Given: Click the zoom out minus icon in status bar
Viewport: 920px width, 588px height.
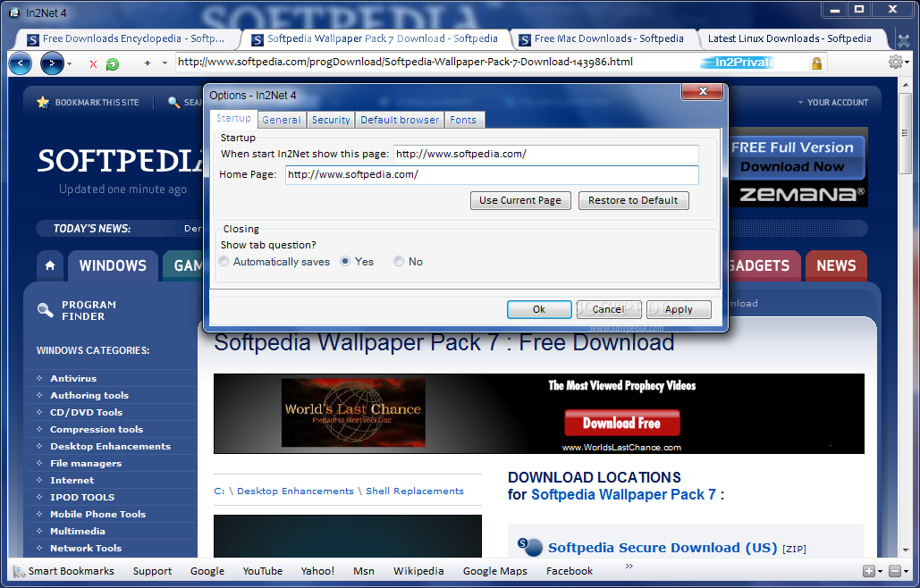Looking at the screenshot, I should point(894,571).
